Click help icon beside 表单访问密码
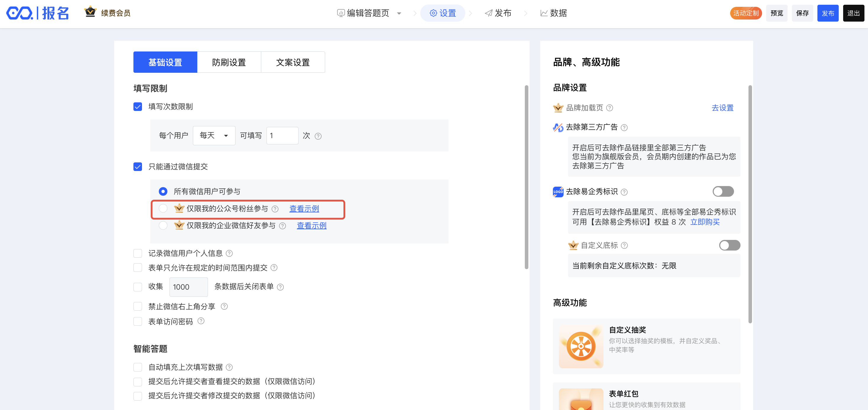Screen dimensions: 868x410 pos(201,321)
